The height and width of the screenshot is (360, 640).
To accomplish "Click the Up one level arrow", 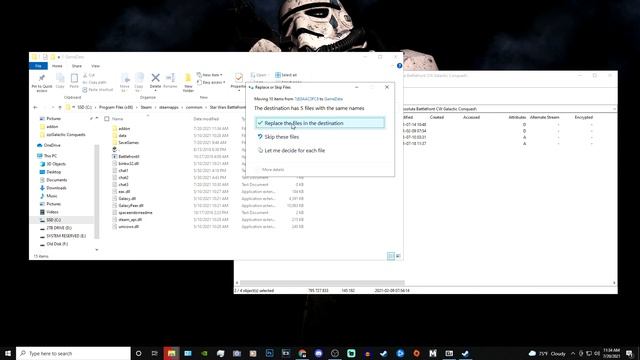I will [x=60, y=107].
